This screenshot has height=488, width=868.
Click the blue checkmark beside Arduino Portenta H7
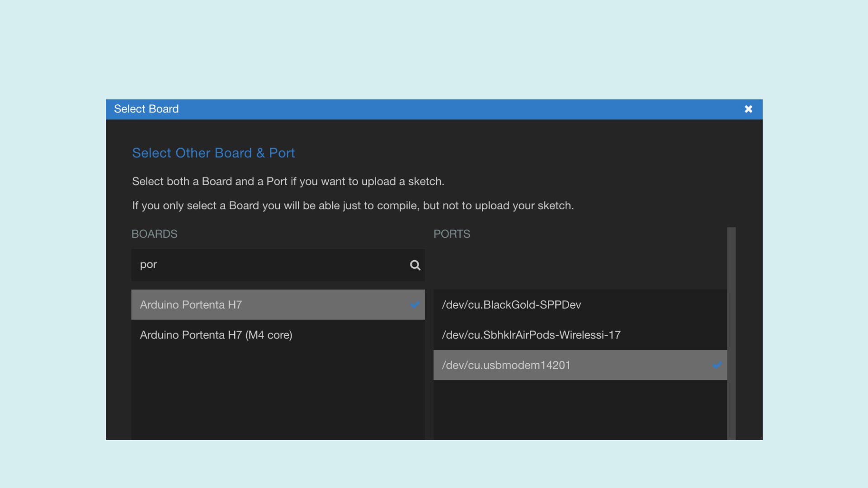point(415,305)
